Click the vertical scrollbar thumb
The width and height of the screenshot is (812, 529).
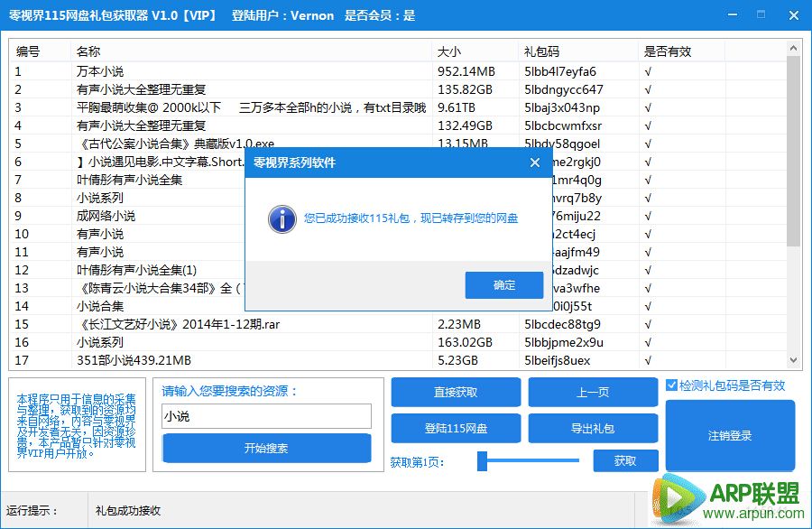[x=793, y=150]
